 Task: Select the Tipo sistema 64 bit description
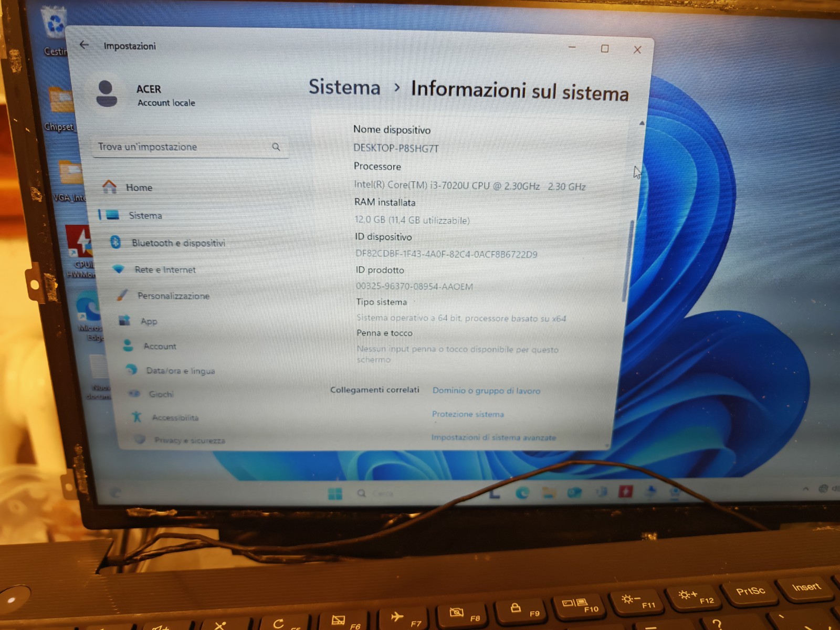461,318
